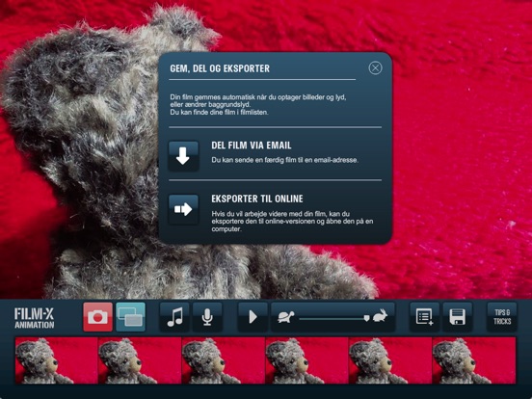The height and width of the screenshot is (399, 532).
Task: Click the turtle slow speed icon
Action: point(285,318)
